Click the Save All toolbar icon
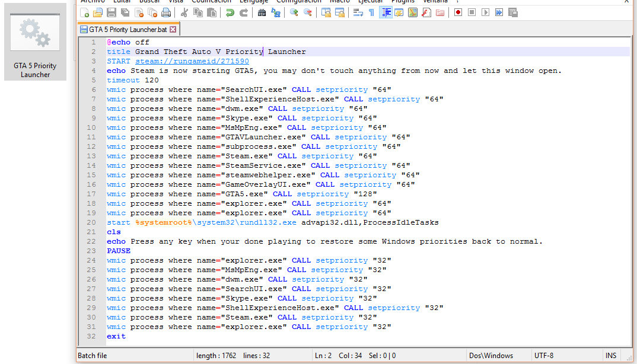Image resolution: width=637 pixels, height=364 pixels. click(x=125, y=12)
